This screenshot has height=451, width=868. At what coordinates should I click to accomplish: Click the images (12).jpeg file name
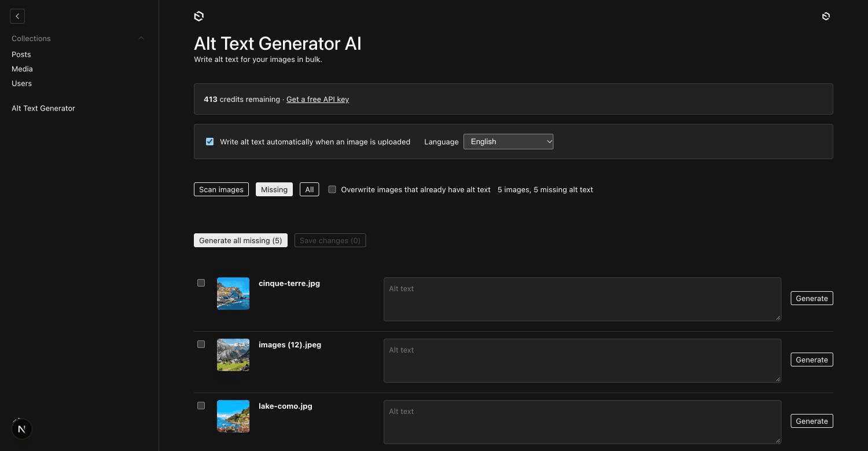pos(289,345)
